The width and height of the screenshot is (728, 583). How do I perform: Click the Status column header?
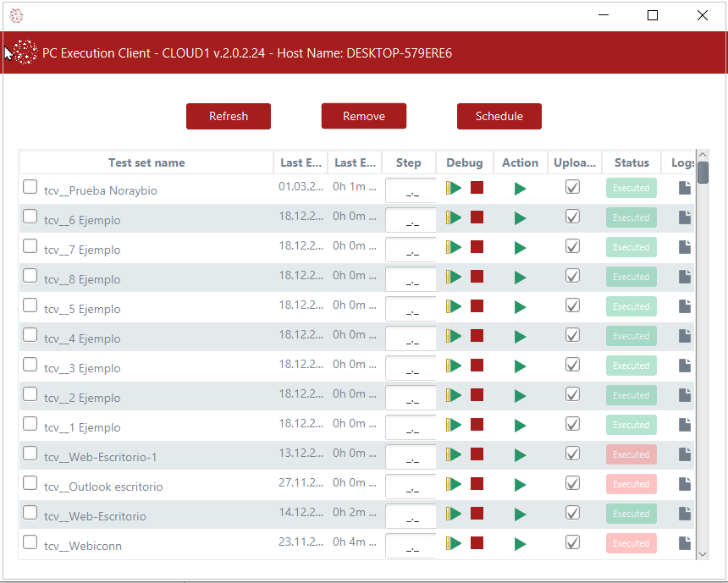[631, 162]
